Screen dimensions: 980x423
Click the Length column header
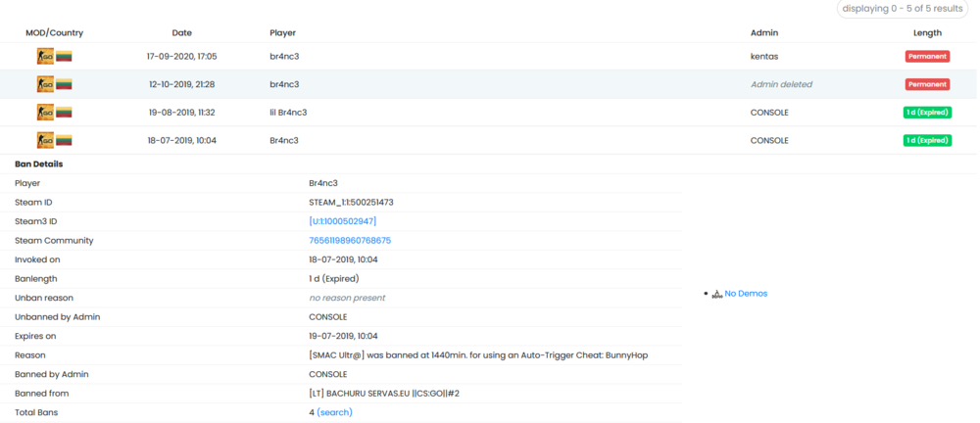[926, 33]
